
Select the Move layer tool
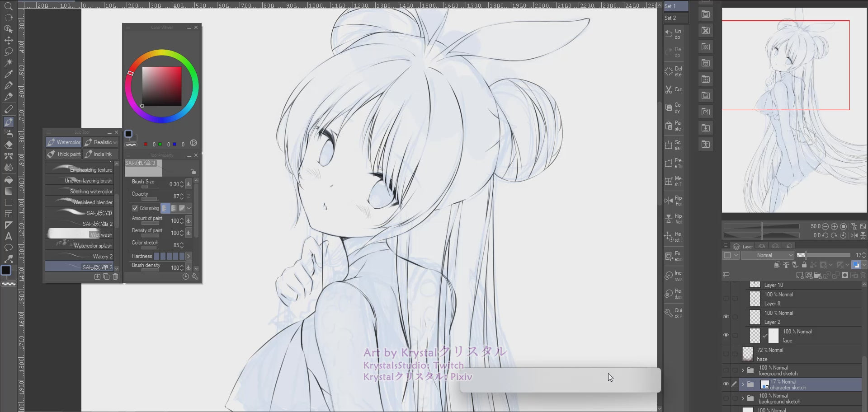click(x=8, y=40)
